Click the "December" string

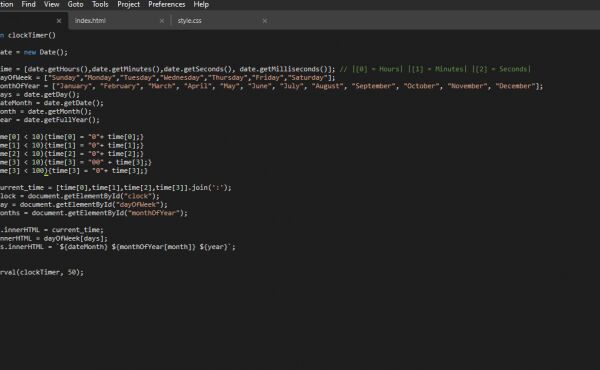[515, 86]
